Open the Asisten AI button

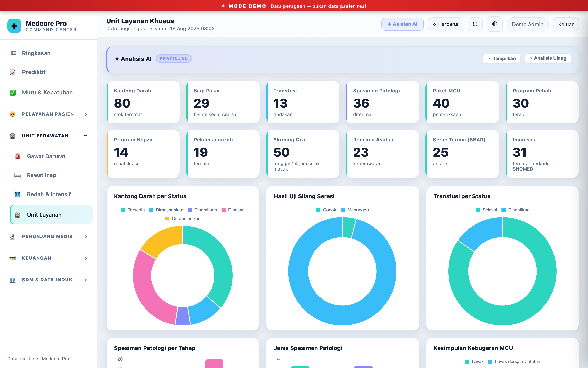coord(402,24)
